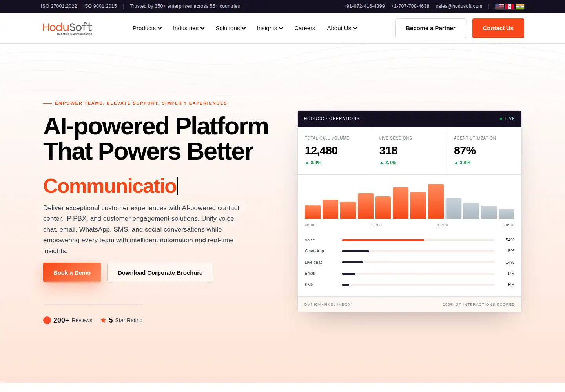Click the SMS 5% progress bar

(418, 285)
